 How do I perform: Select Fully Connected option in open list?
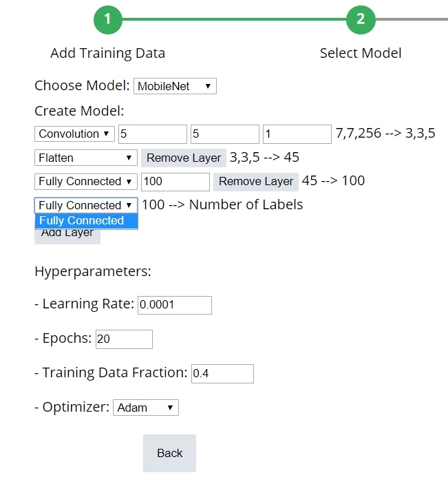pos(86,221)
